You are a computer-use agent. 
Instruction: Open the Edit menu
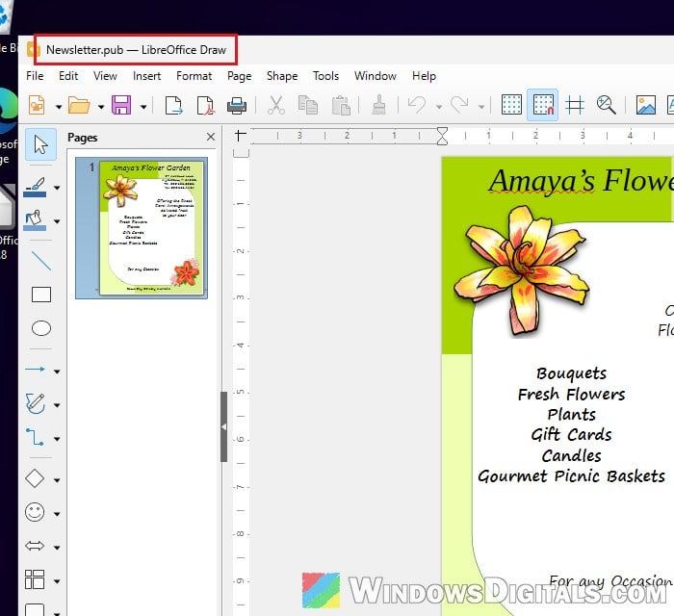pos(68,76)
